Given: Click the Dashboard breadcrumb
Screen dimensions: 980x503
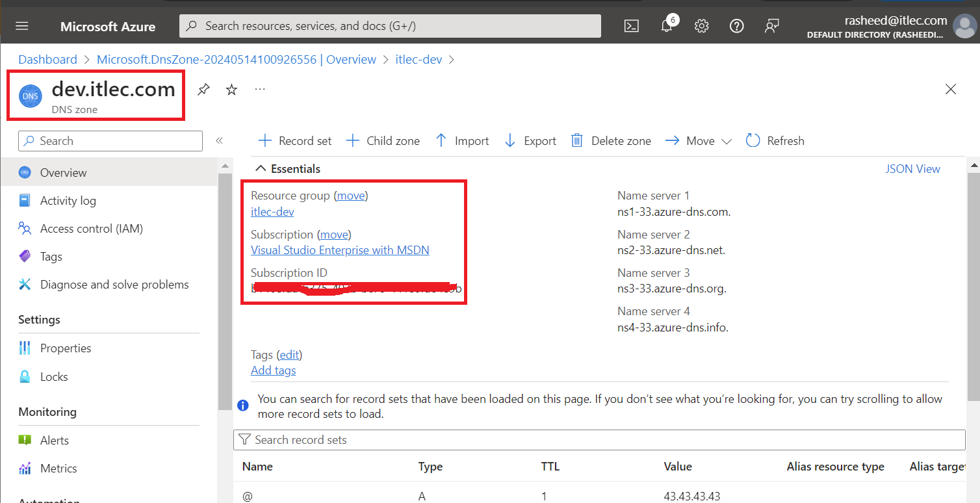Looking at the screenshot, I should click(x=47, y=59).
